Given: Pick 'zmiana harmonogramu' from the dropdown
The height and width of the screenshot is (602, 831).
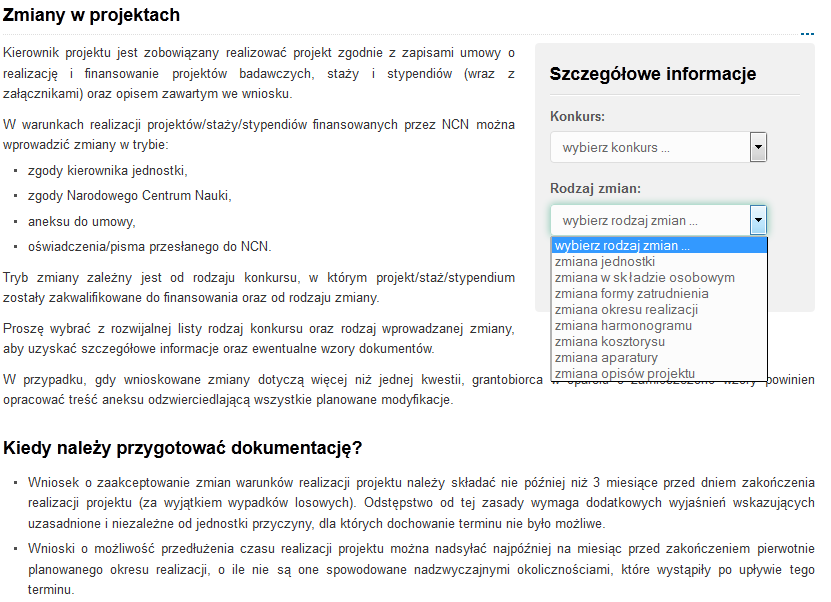Looking at the screenshot, I should click(x=659, y=325).
